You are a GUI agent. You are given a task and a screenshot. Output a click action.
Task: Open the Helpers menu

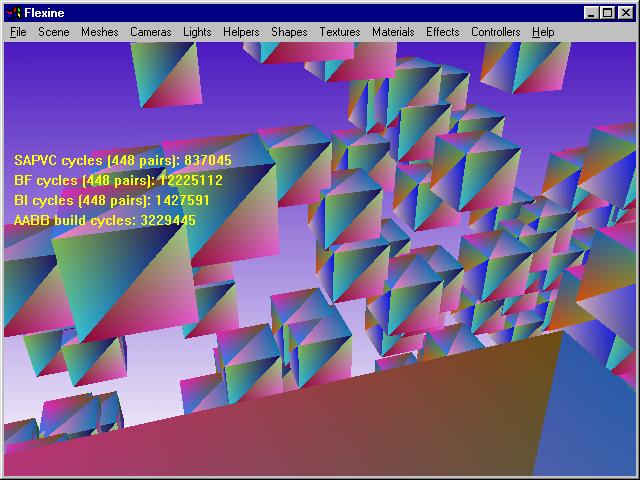tap(241, 32)
